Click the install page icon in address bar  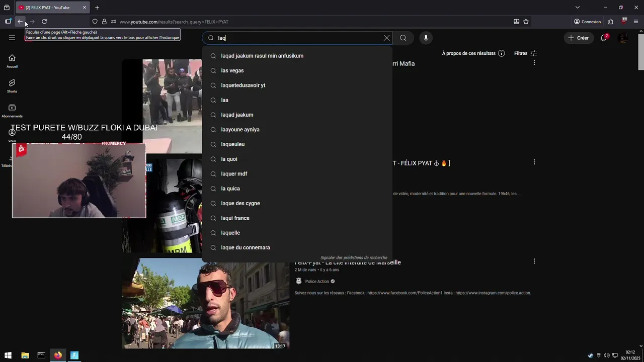(516, 22)
